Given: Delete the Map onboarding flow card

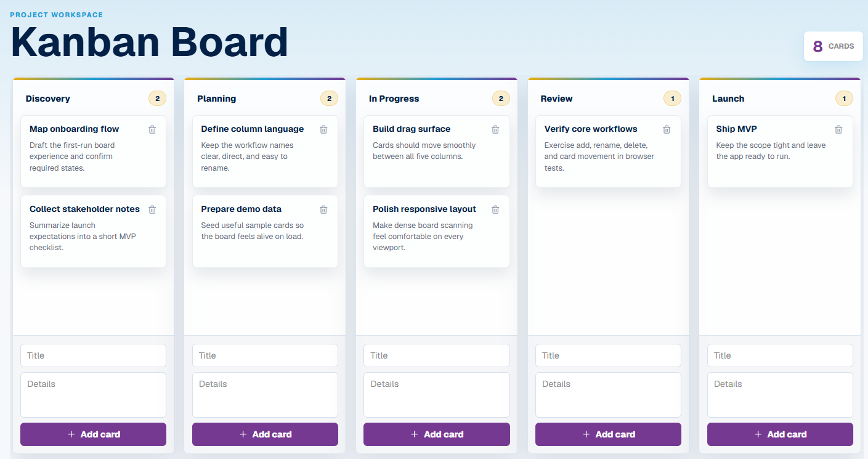Looking at the screenshot, I should [x=152, y=129].
